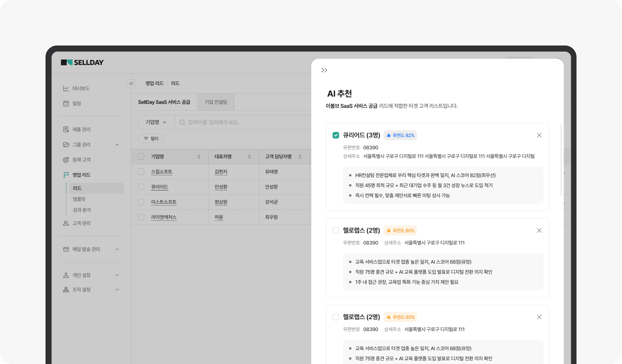
Task: Close the AI 추천 panel with >> icon
Action: click(x=324, y=70)
